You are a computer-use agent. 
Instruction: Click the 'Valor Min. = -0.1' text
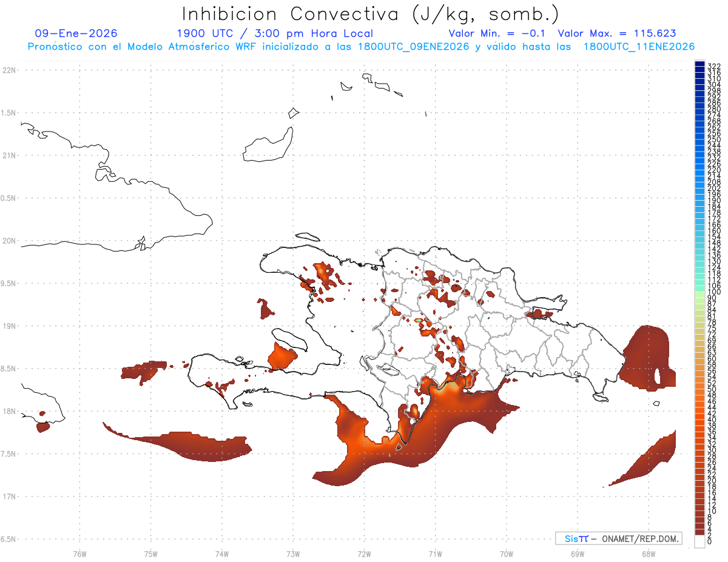(x=498, y=33)
